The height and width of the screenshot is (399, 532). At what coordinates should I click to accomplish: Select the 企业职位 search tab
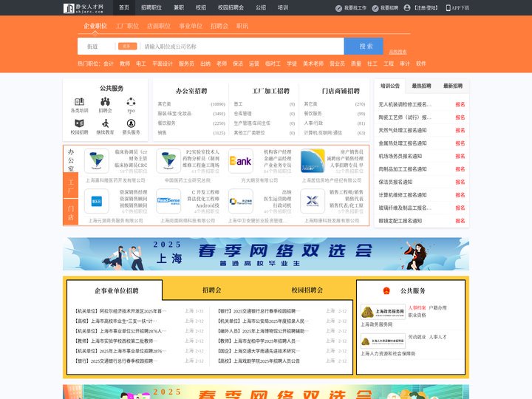95,26
